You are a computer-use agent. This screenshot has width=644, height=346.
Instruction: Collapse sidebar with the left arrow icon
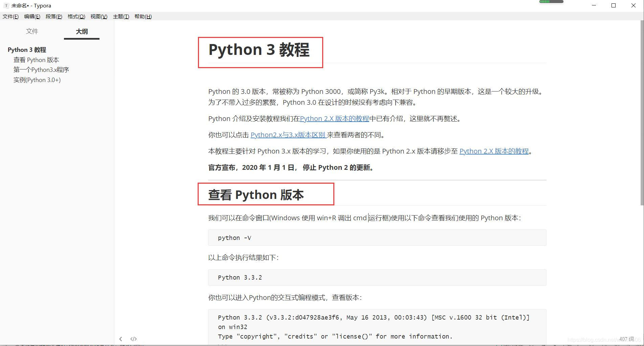[x=121, y=339]
